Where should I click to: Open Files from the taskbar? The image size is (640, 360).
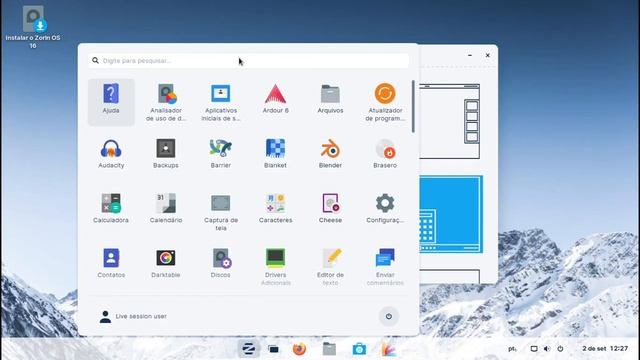329,349
